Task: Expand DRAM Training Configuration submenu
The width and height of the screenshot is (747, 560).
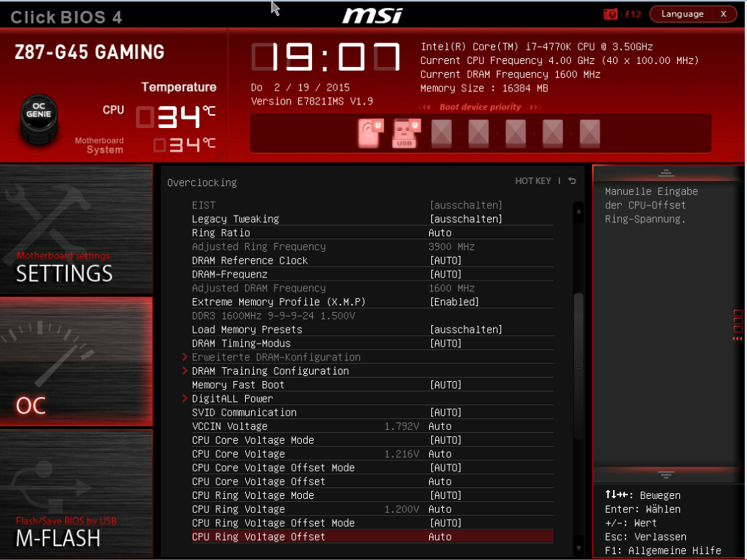Action: 270,371
